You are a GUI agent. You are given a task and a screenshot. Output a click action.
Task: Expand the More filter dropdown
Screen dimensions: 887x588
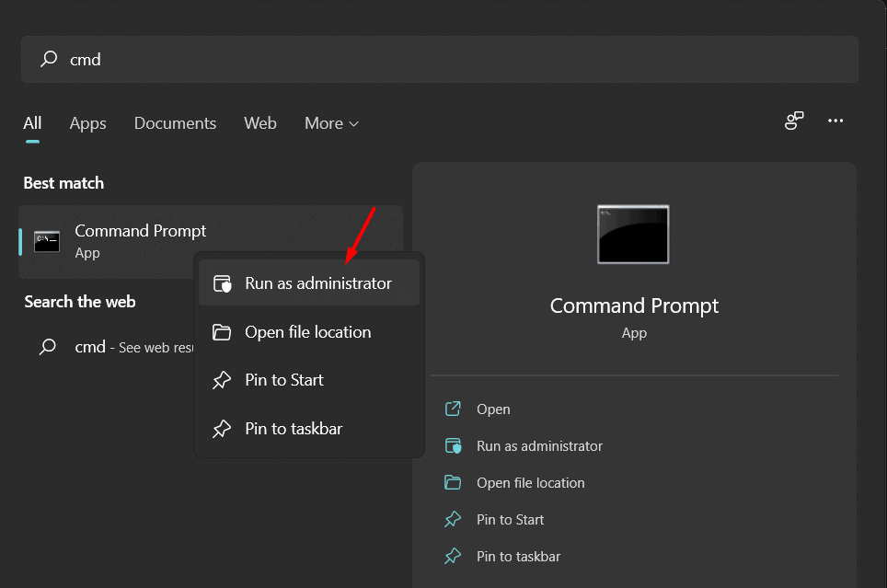(x=331, y=123)
